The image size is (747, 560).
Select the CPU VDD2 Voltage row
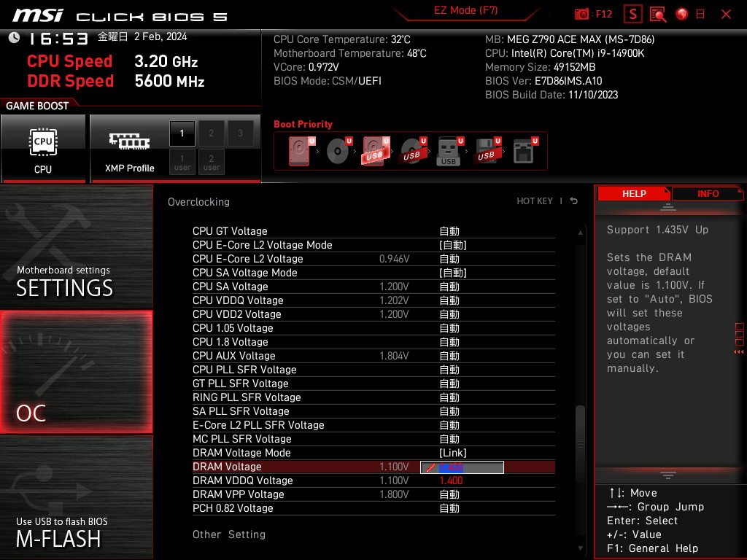(373, 314)
